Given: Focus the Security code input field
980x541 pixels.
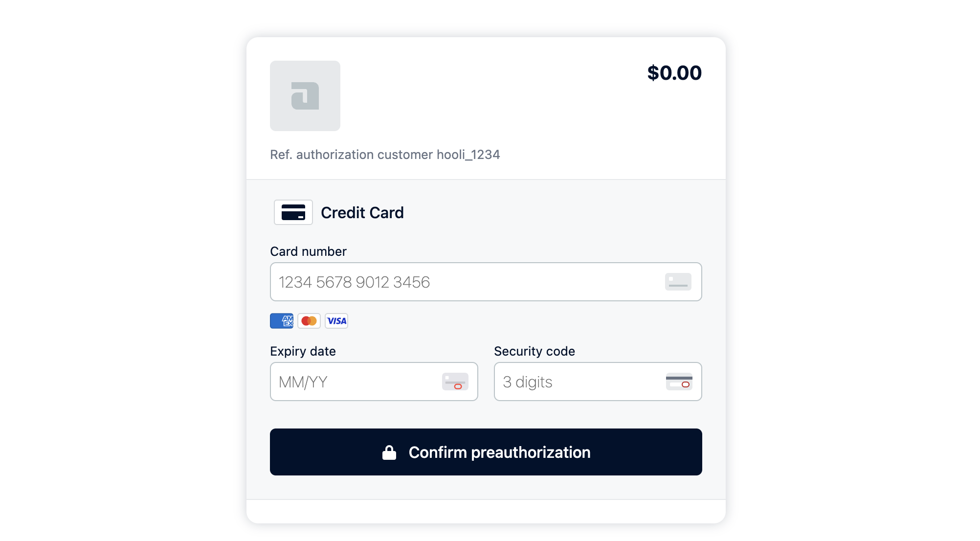Looking at the screenshot, I should pyautogui.click(x=598, y=382).
